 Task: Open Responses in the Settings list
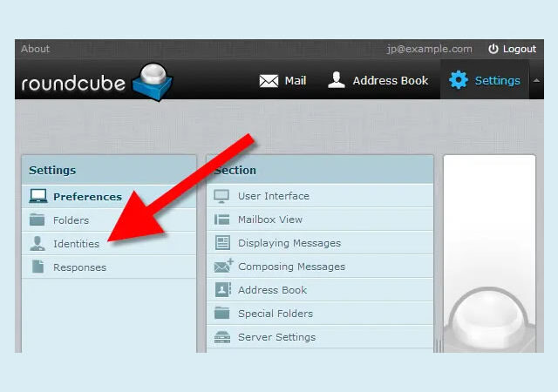(109, 267)
